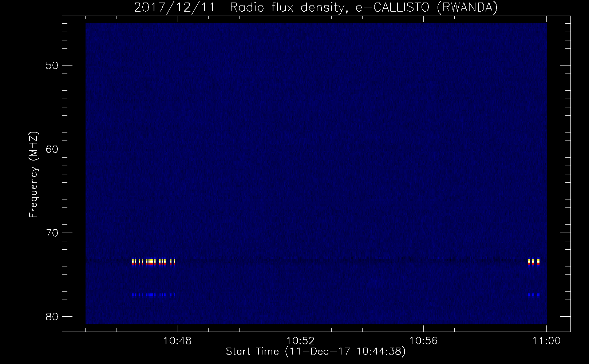Click the 'Start Time (11-Dec-17 10:44:38)' label

[316, 352]
